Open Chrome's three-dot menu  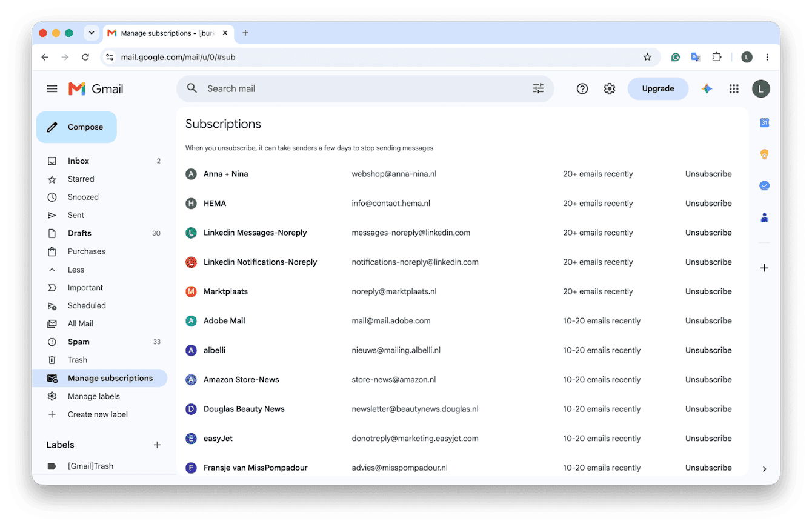click(x=767, y=57)
